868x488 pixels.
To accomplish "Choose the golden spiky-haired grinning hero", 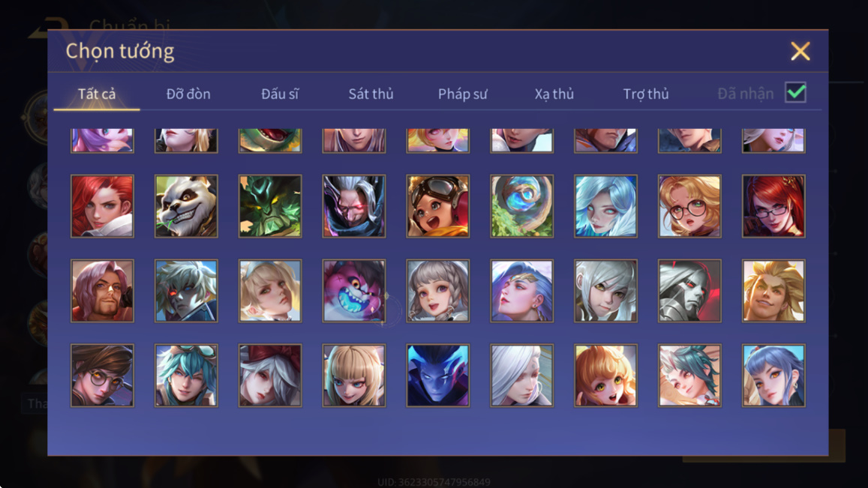I will coord(773,291).
